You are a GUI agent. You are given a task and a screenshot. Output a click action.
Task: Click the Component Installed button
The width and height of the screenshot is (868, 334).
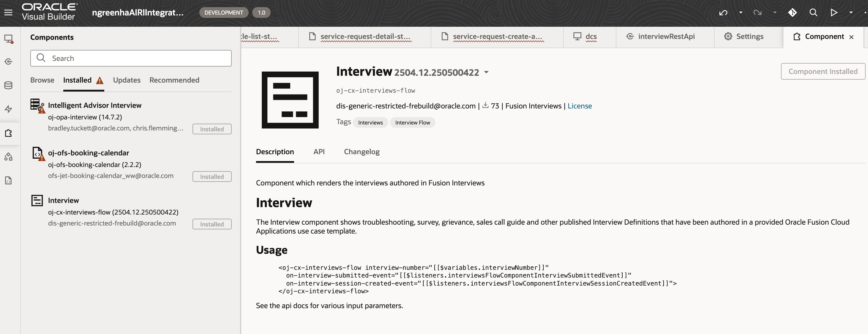point(823,71)
